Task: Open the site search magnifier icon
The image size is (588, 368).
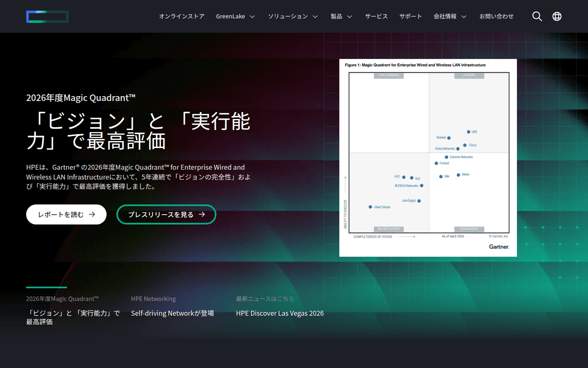Action: pyautogui.click(x=537, y=16)
